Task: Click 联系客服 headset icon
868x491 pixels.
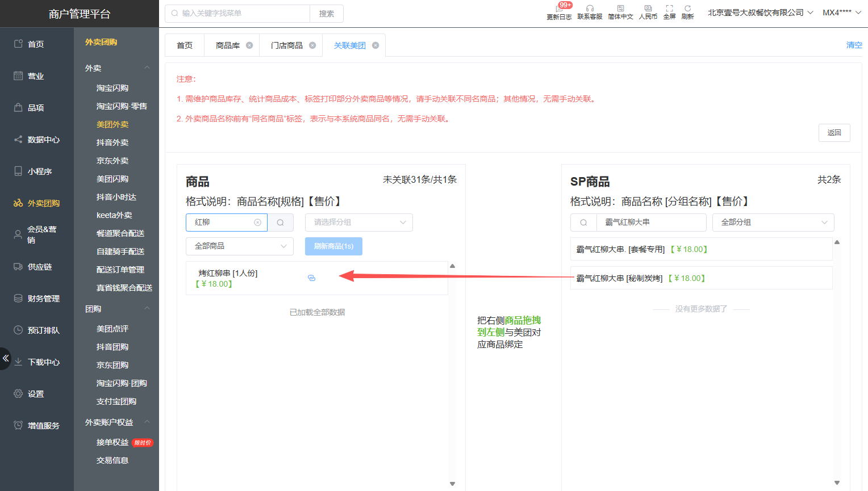Action: tap(590, 9)
